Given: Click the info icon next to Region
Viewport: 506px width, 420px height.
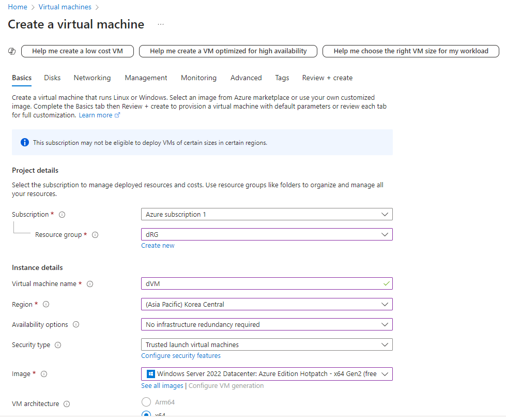Looking at the screenshot, I should [46, 305].
